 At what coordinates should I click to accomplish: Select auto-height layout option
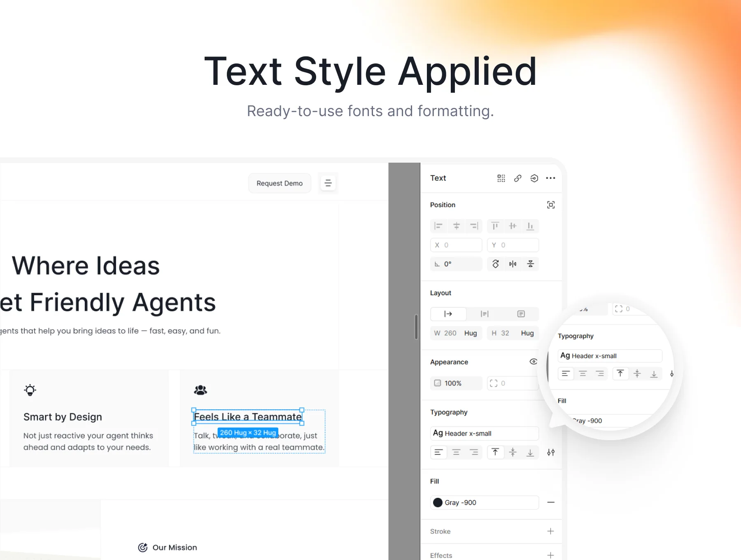485,314
